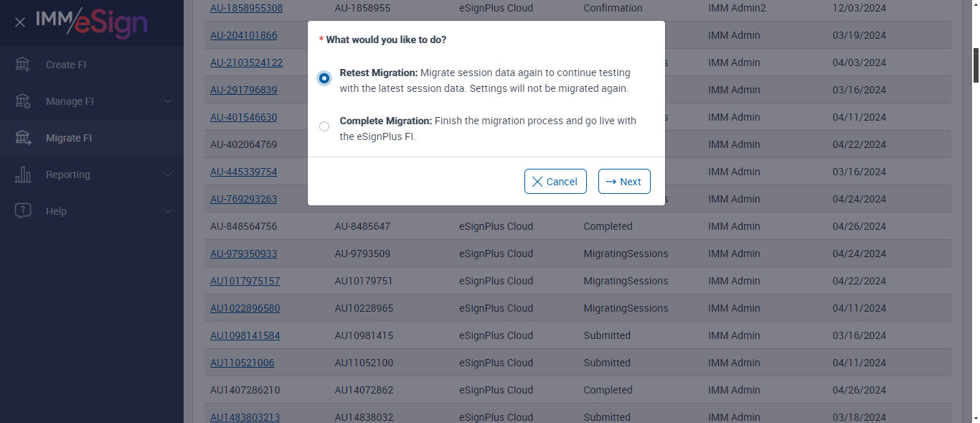Open the Migrate FI menu item
This screenshot has width=980, height=423.
coord(69,138)
